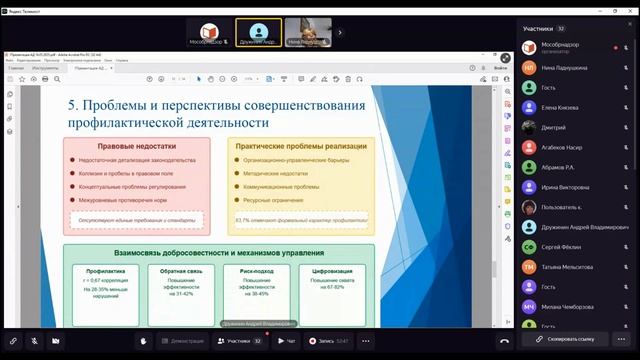Close the Презентация document tab
The image size is (640, 360).
click(111, 68)
